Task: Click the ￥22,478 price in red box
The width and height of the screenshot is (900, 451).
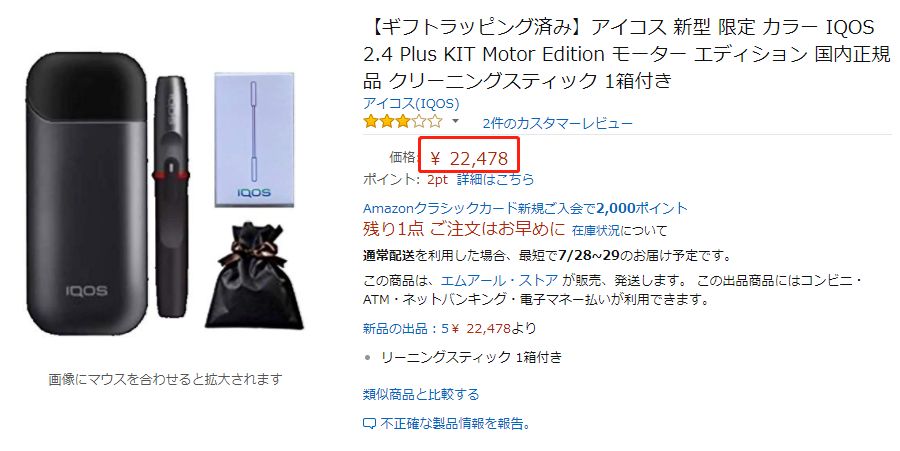Action: [469, 158]
